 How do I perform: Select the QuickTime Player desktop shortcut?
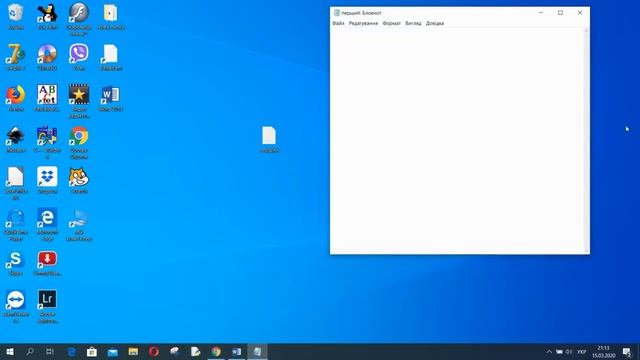16,224
